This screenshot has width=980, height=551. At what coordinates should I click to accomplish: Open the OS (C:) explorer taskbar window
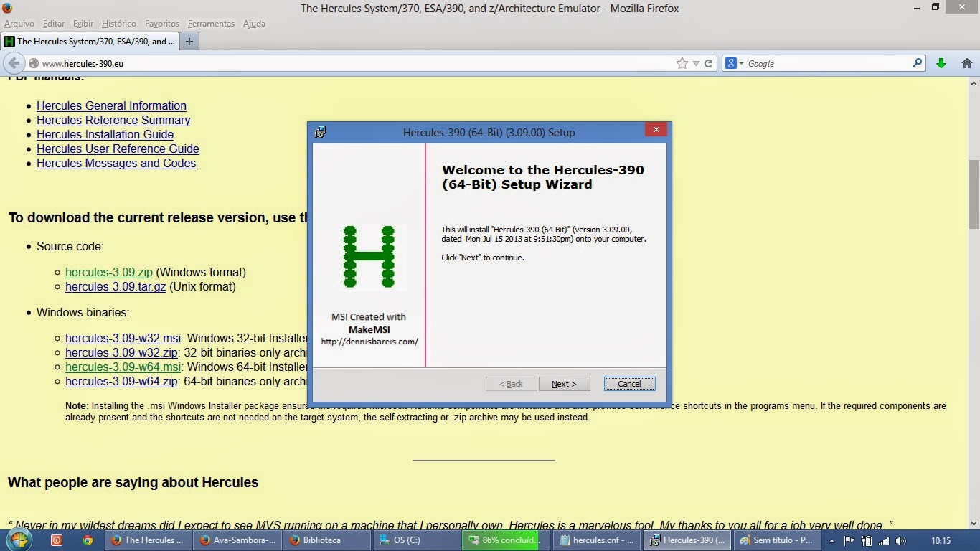[416, 540]
